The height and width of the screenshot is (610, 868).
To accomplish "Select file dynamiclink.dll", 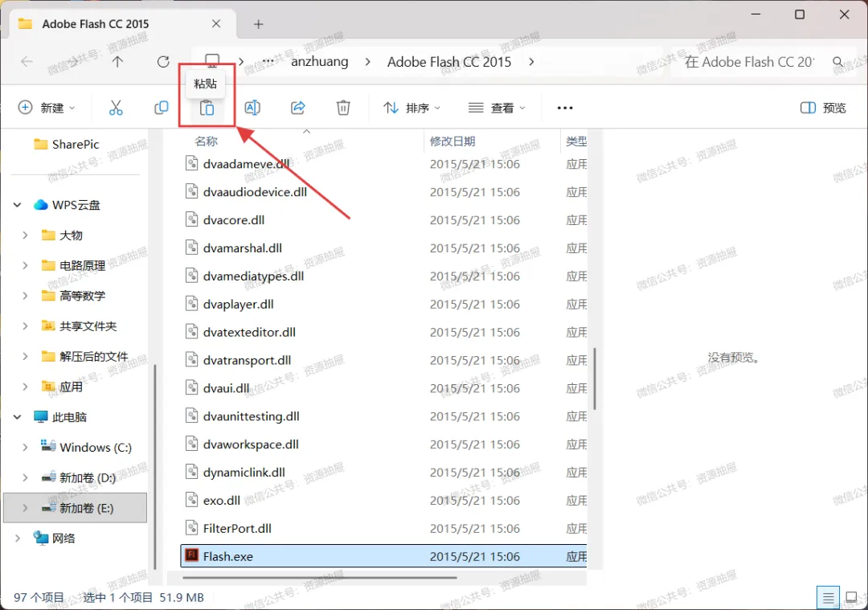I will (383, 473).
